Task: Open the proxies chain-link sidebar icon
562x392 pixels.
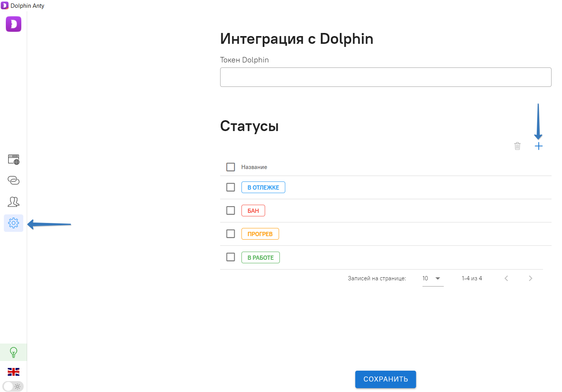Action: (x=14, y=180)
